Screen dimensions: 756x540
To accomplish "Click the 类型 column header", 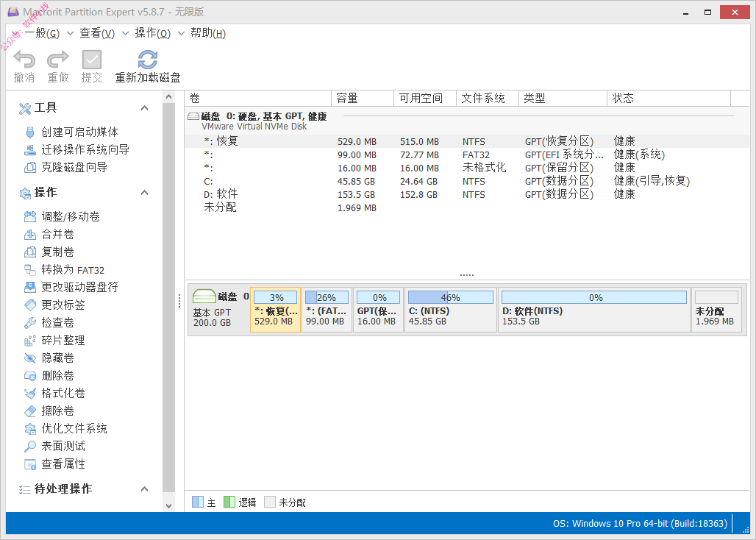I will pyautogui.click(x=563, y=99).
